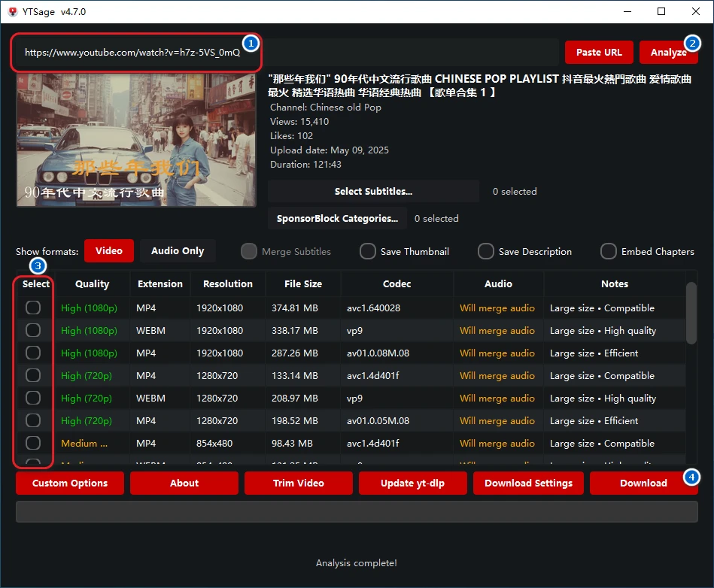Switch format view to Video

(108, 251)
